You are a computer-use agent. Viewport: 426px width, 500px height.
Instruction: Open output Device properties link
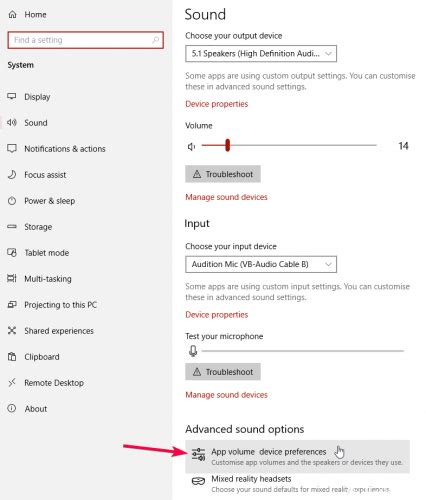(217, 104)
